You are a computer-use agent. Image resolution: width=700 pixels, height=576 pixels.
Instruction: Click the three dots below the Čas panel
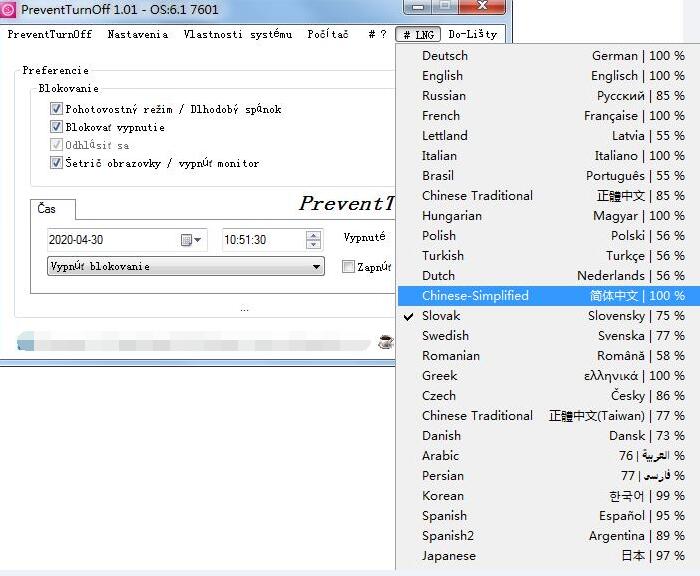pos(244,309)
